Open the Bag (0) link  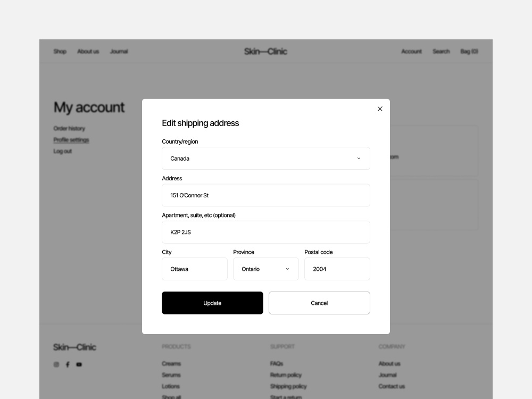469,52
